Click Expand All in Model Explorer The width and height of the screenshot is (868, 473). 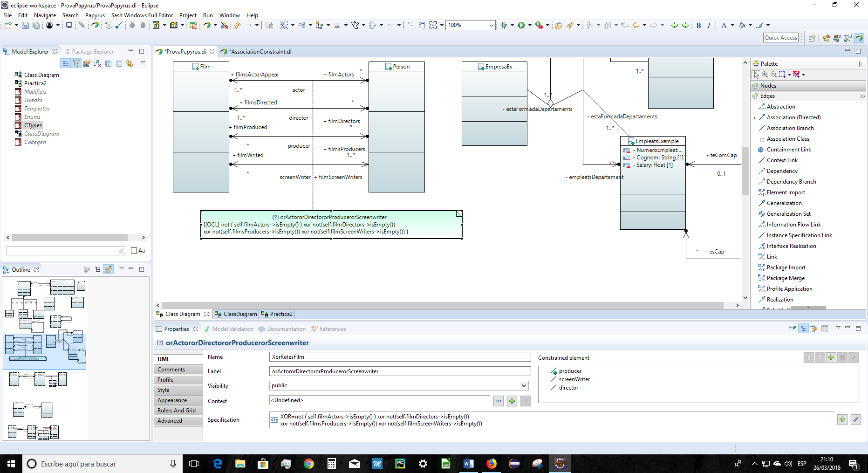click(108, 63)
